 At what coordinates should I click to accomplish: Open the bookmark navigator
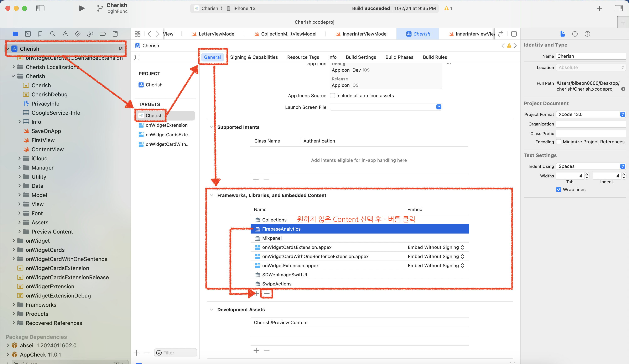point(40,34)
